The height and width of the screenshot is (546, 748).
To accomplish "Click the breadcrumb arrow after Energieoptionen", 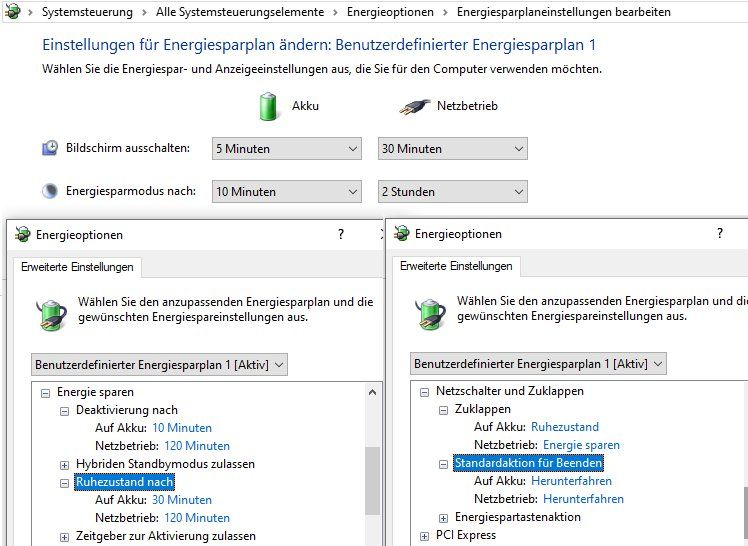I will [446, 12].
